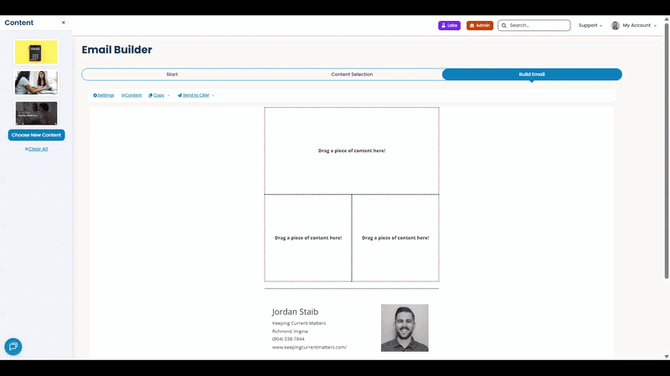The image size is (670, 376).
Task: Select the yellow calculator content thumbnail
Action: pos(36,52)
